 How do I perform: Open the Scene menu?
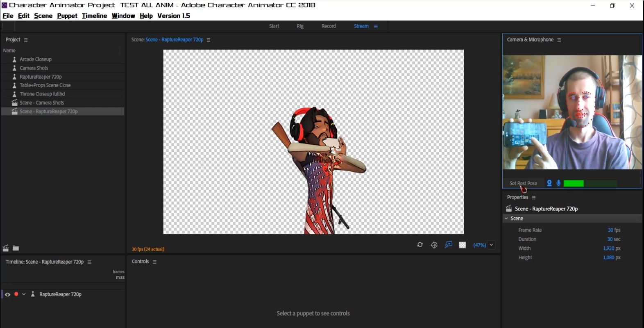(43, 16)
